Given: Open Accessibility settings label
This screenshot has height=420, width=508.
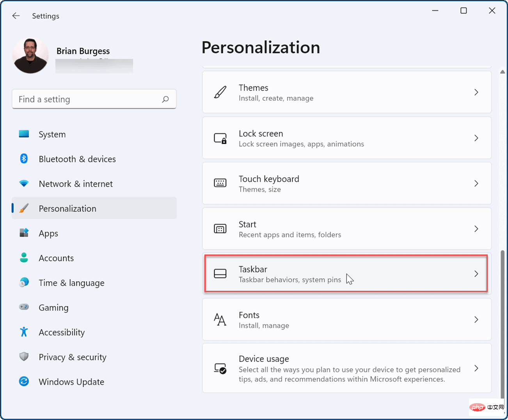Looking at the screenshot, I should pyautogui.click(x=62, y=332).
